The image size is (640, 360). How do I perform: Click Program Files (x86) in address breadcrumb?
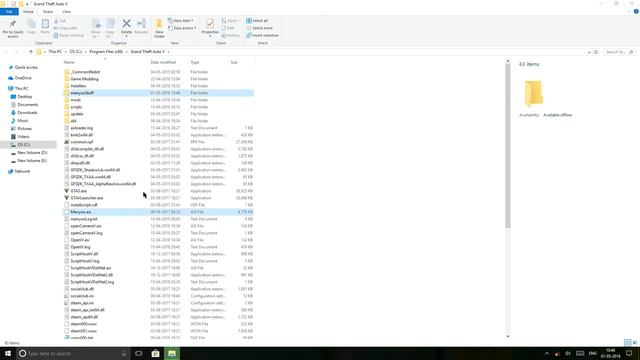[x=106, y=52]
